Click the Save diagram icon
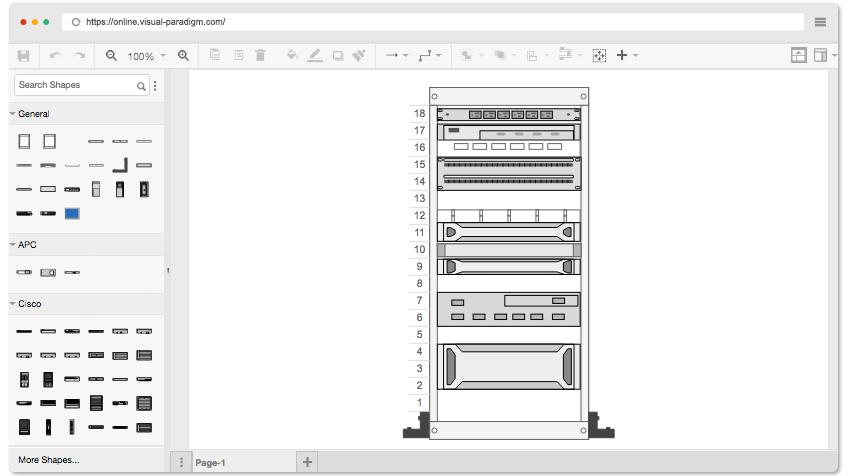Image resolution: width=848 pixels, height=476 pixels. 23,56
